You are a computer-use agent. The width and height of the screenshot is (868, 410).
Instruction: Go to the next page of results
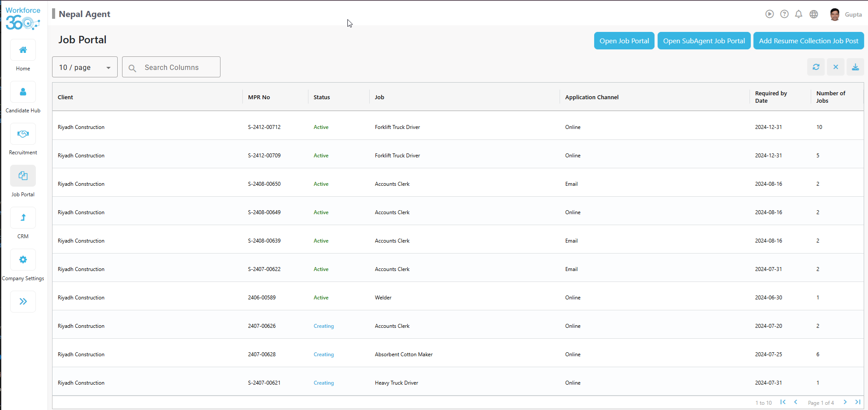coord(845,402)
